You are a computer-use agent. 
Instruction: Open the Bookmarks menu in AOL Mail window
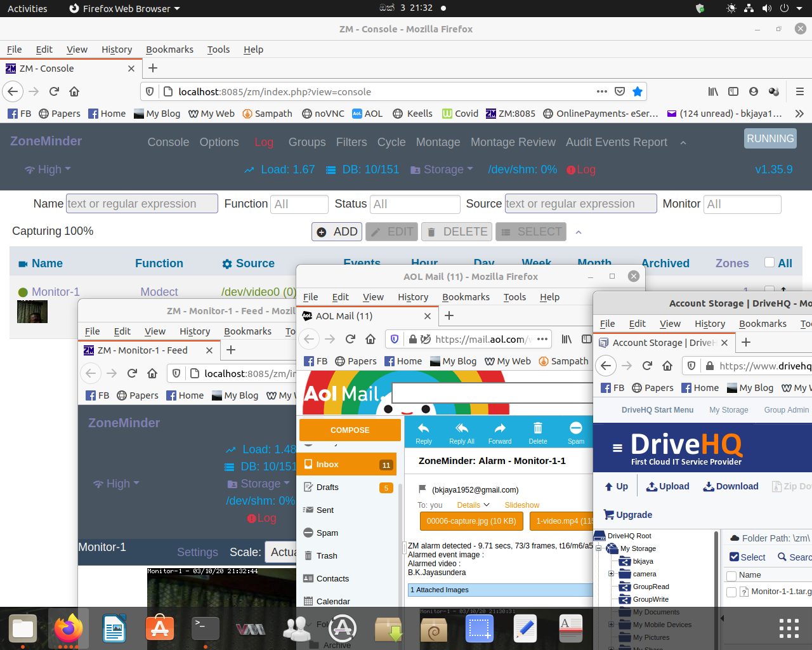466,297
